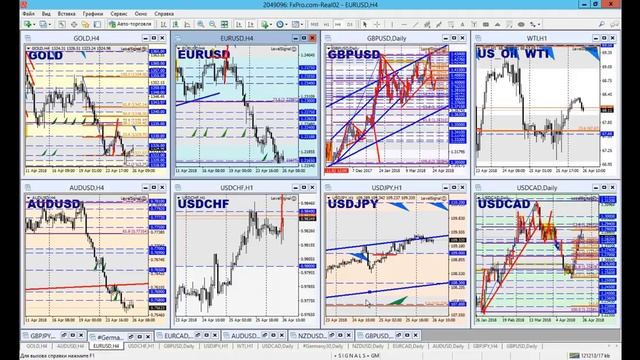This screenshot has height=360, width=640.
Task: Open the Вид menu
Action: point(47,13)
